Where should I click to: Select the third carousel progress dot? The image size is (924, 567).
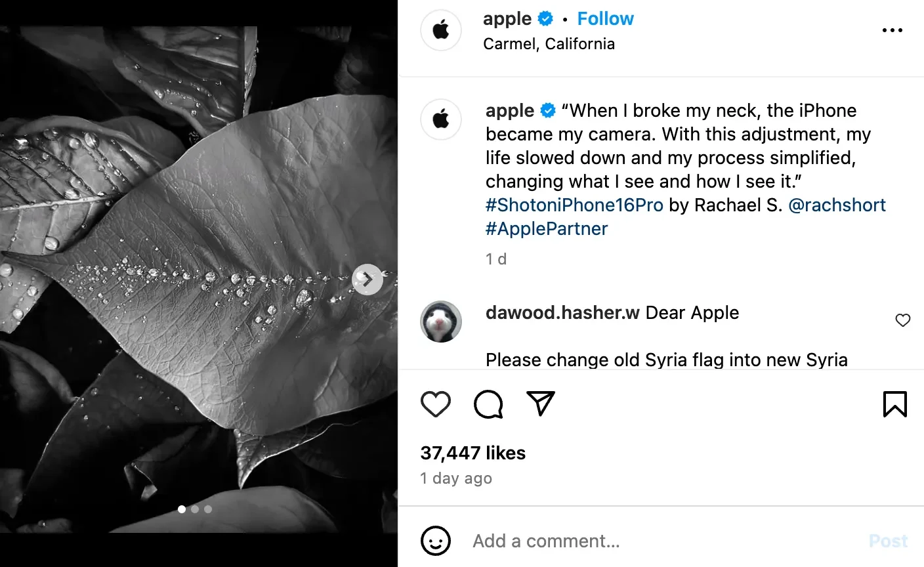[208, 509]
